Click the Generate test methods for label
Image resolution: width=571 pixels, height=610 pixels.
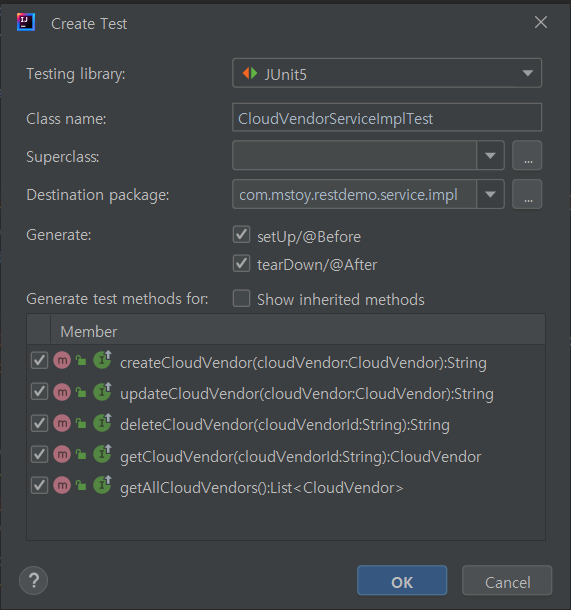click(117, 299)
